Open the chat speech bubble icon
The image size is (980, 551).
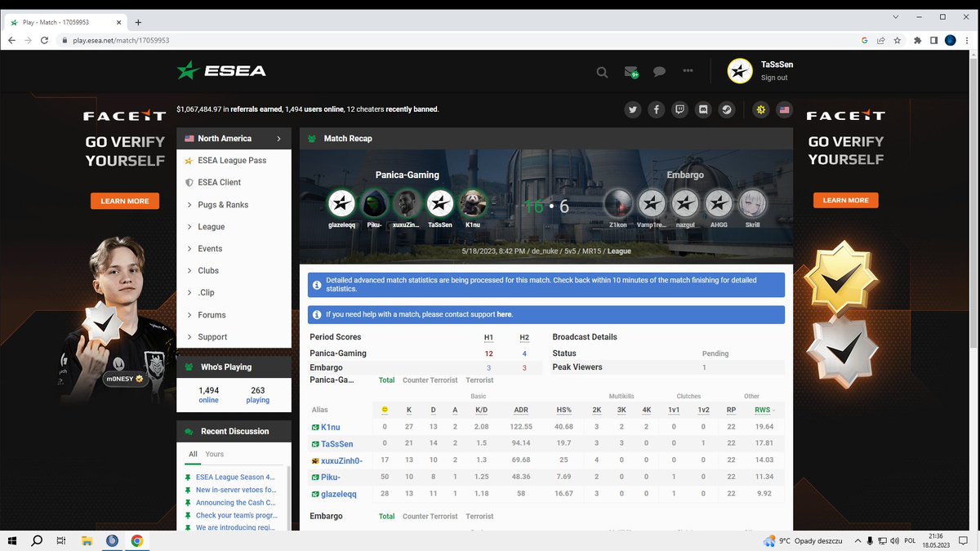pos(659,72)
